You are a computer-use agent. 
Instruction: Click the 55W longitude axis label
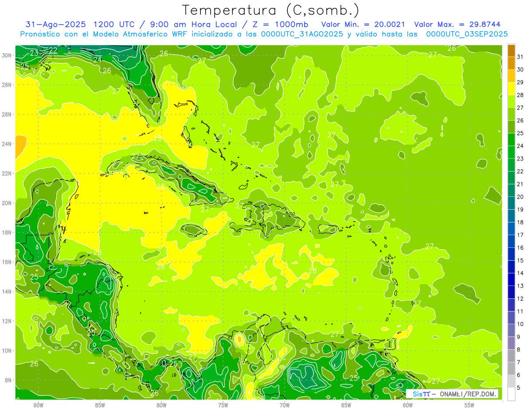(x=469, y=406)
